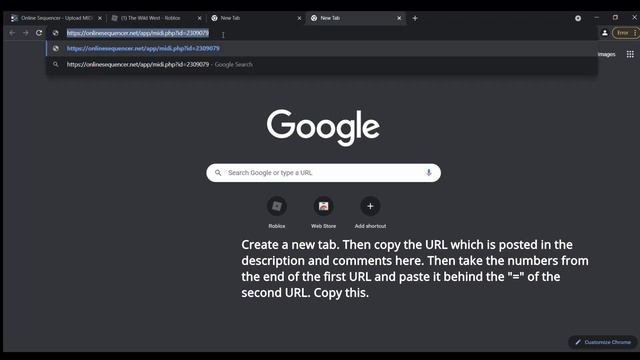Go back with the back arrow
The width and height of the screenshot is (640, 360).
pos(12,33)
